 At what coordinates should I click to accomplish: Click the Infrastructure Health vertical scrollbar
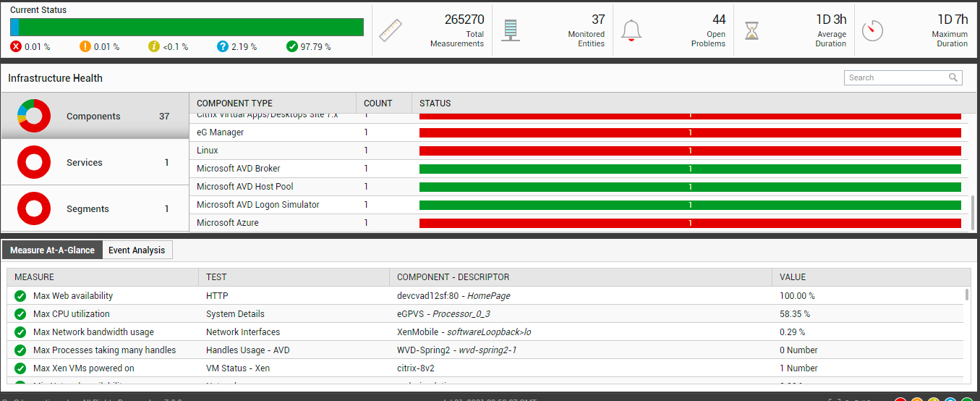coord(972,212)
